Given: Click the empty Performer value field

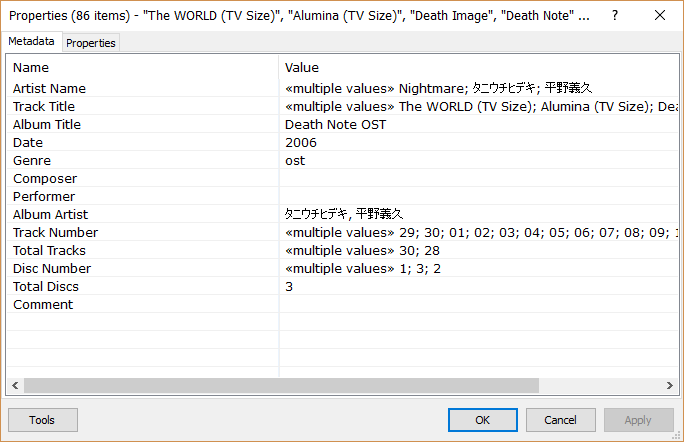Looking at the screenshot, I should [479, 196].
